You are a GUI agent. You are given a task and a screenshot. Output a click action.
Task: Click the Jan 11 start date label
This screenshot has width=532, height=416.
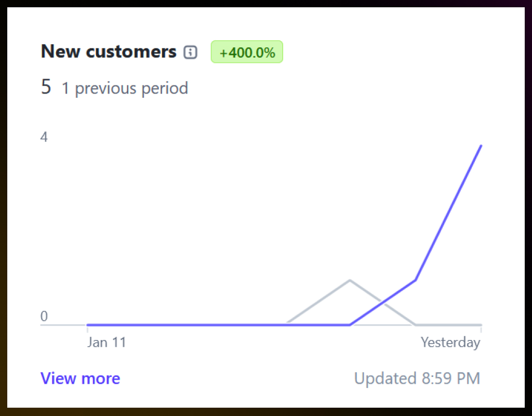click(x=107, y=342)
